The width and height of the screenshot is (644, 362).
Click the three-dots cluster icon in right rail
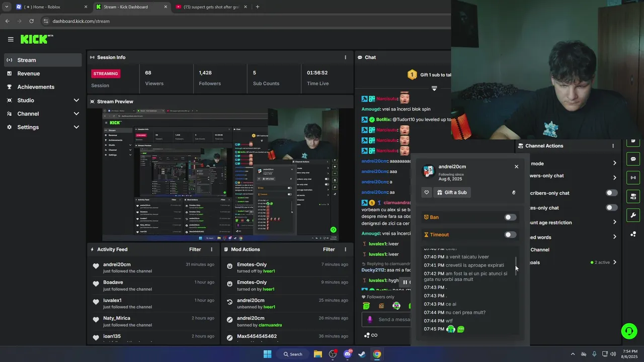pyautogui.click(x=633, y=234)
